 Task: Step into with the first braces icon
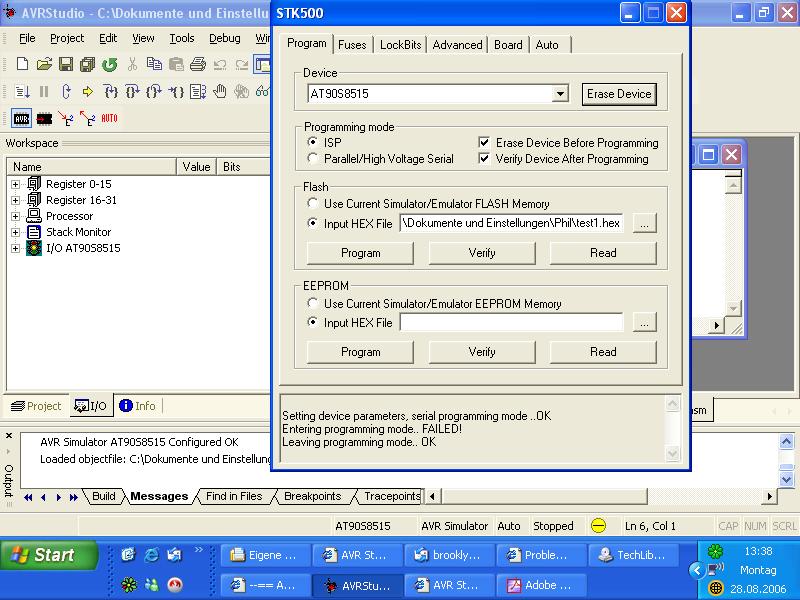(110, 92)
